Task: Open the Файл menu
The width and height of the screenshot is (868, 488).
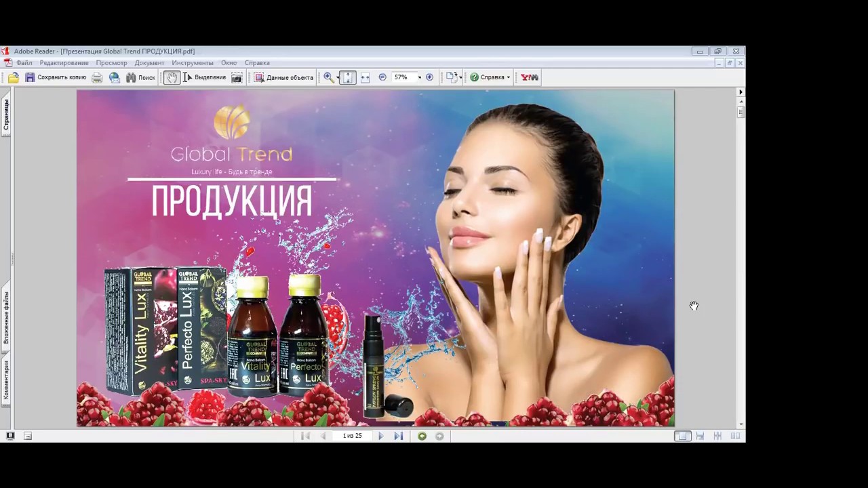Action: [x=24, y=63]
